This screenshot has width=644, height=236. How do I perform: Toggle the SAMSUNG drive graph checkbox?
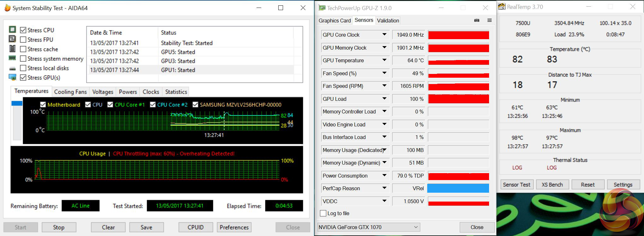click(195, 105)
